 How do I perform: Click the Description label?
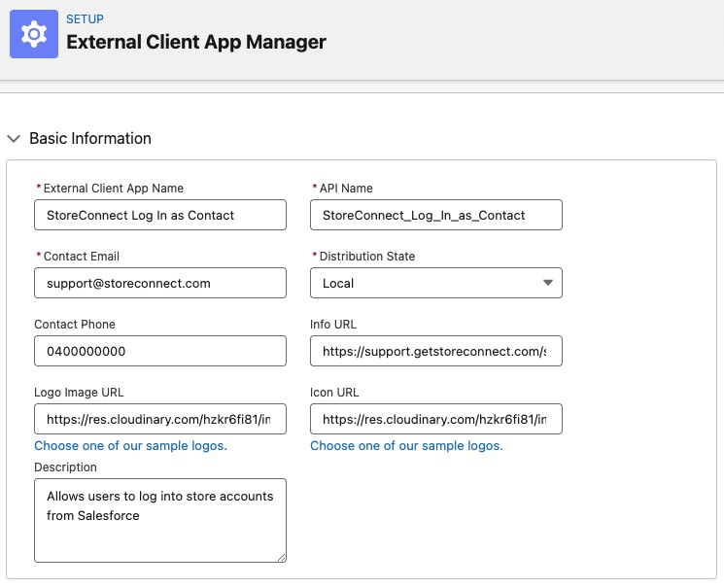coord(65,467)
